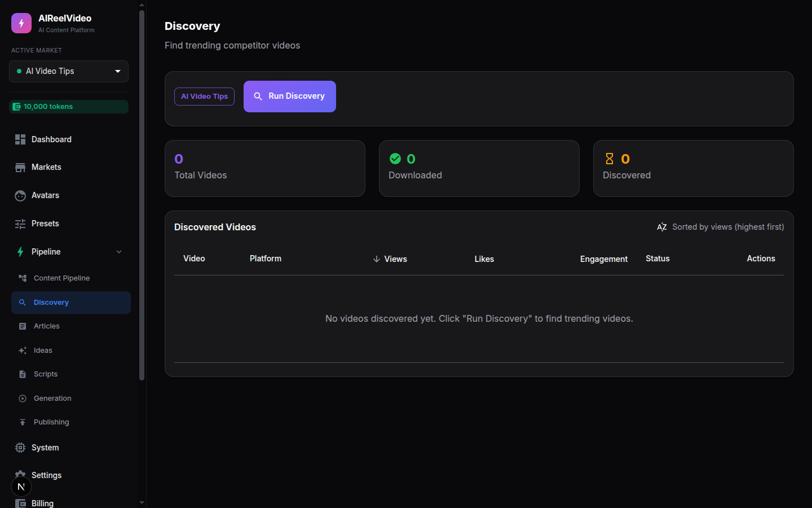Select the Generation playback icon

(x=23, y=398)
